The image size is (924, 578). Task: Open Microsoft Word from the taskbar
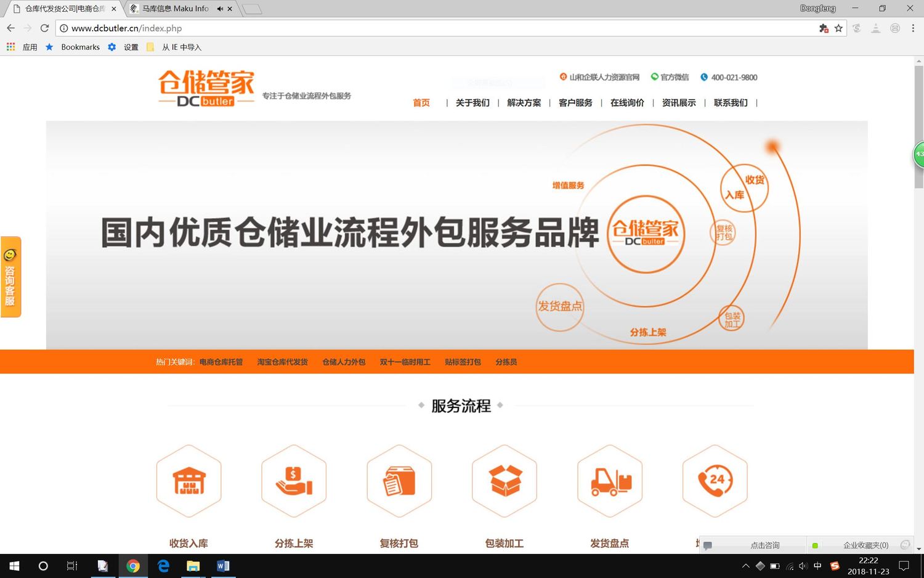point(223,566)
